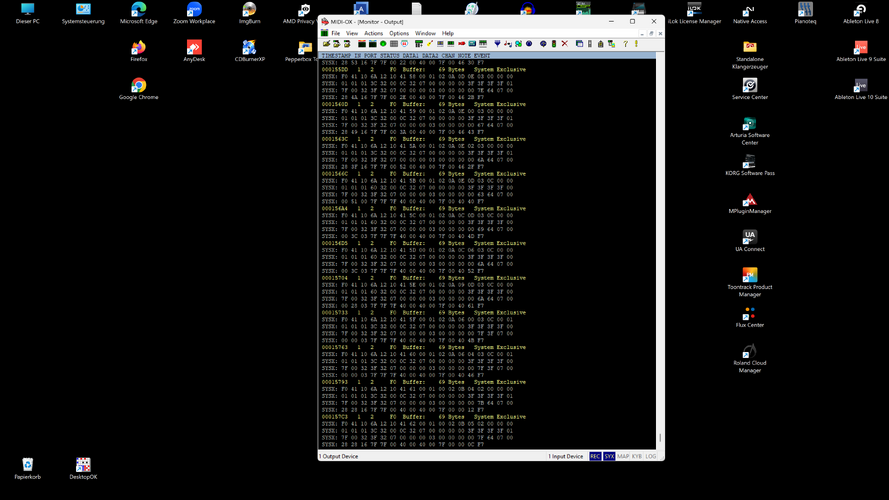Viewport: 889px width, 500px height.
Task: Click the green-blue port routing toolbar icon
Action: [x=519, y=44]
